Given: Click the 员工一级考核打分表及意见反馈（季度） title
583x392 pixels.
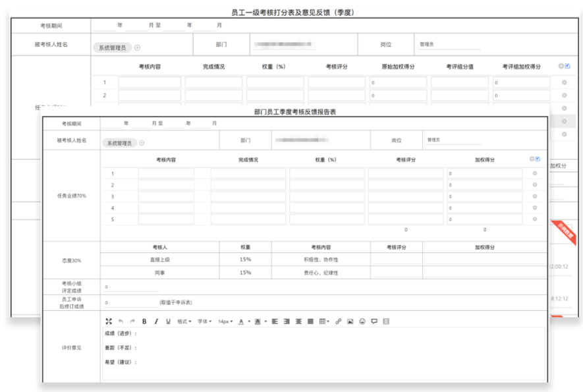Looking at the screenshot, I should [292, 13].
